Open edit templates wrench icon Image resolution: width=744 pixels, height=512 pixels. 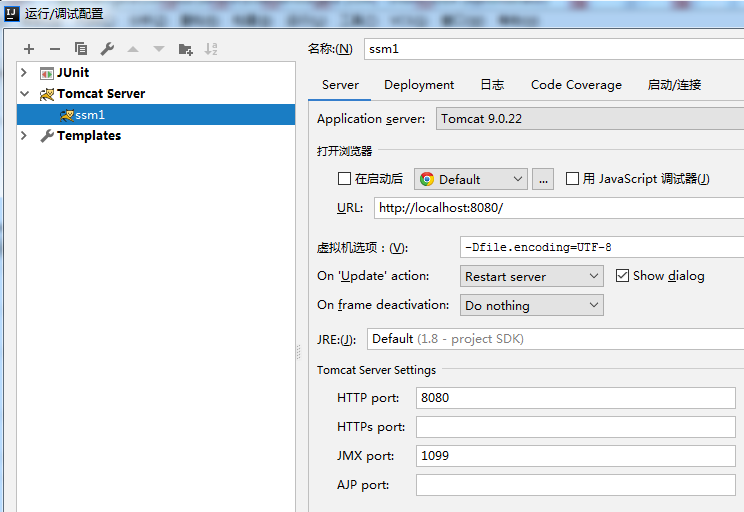tap(107, 48)
